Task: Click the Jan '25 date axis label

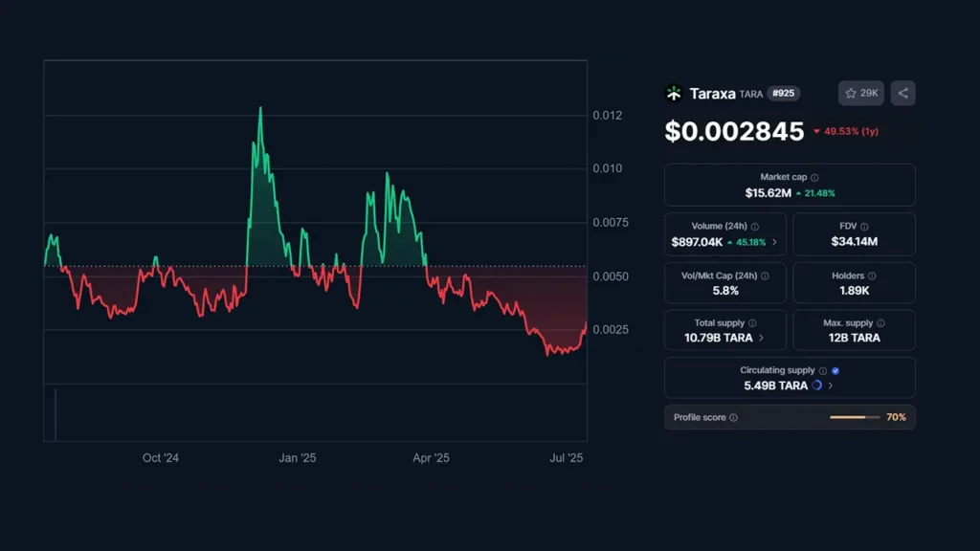Action: (297, 458)
